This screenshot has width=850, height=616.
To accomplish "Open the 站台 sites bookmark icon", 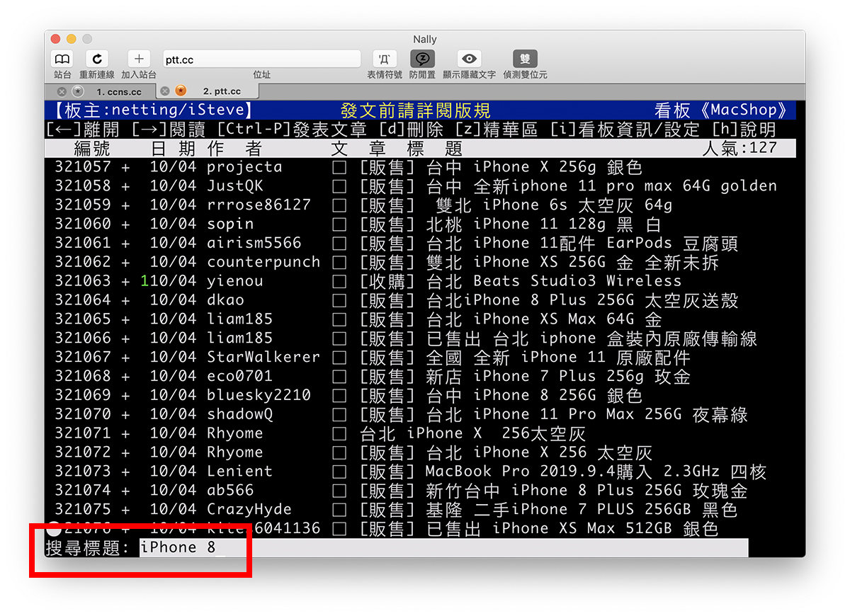I will [x=62, y=59].
